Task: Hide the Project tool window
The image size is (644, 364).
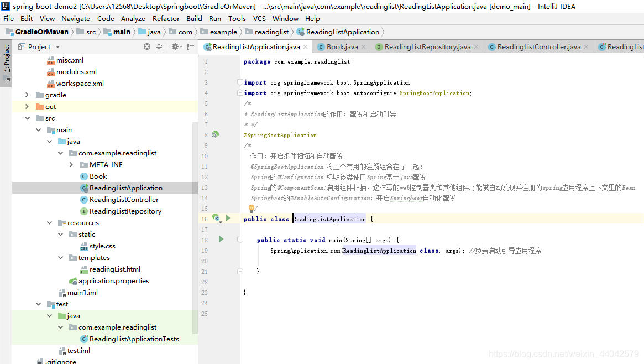Action: (191, 47)
